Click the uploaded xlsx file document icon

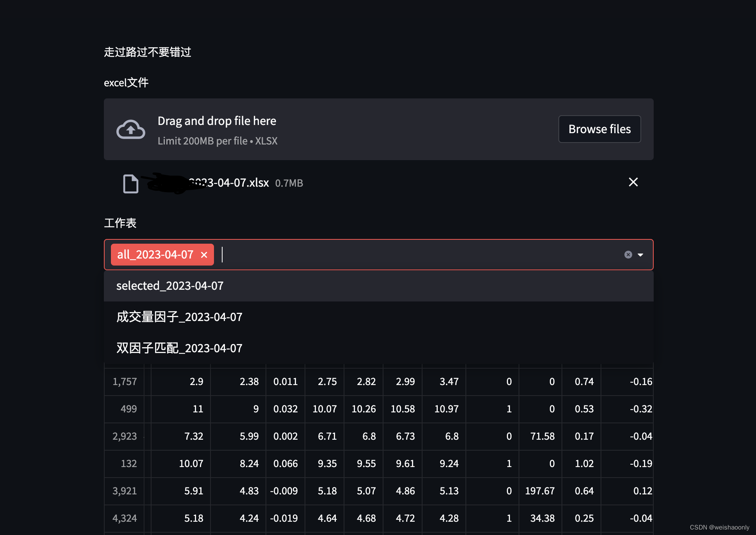[131, 184]
